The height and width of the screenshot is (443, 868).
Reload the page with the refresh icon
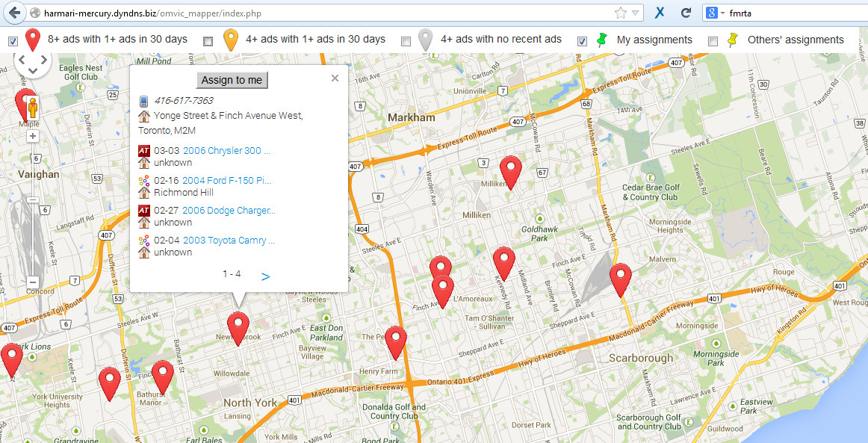point(686,13)
